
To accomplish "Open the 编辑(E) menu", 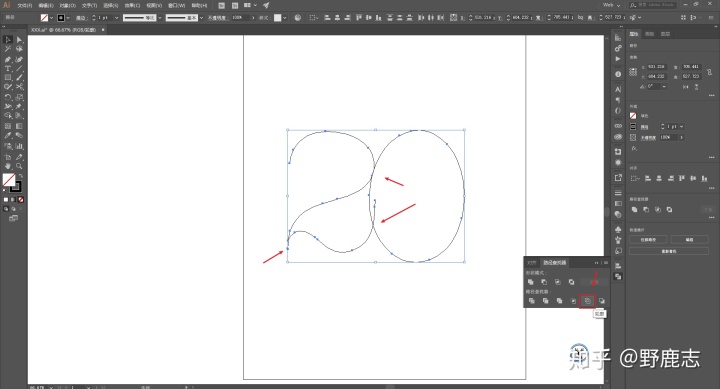I will pyautogui.click(x=46, y=6).
